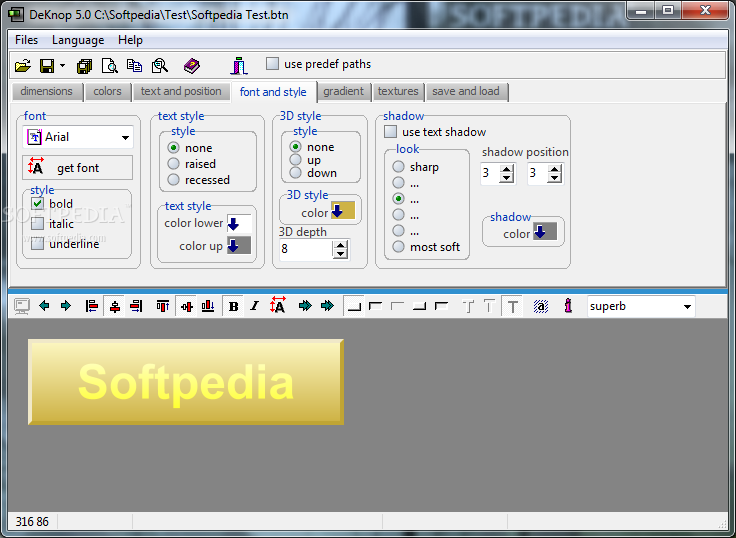Screen dimensions: 736x538
Task: Switch to the dimensions tab
Action: 46,92
